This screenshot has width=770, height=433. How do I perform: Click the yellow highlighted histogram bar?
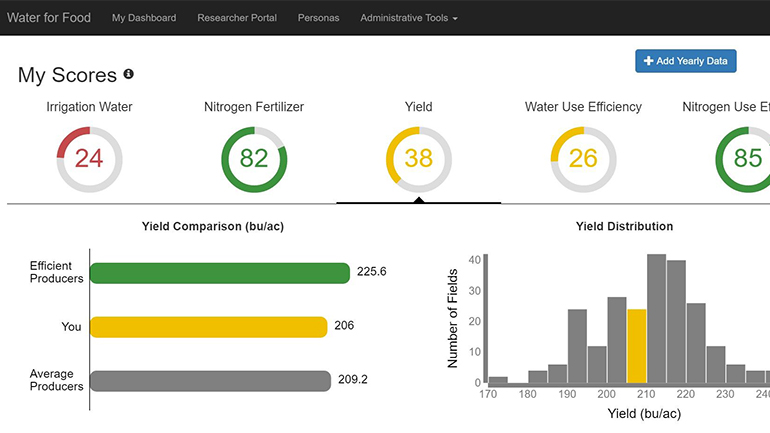[636, 346]
